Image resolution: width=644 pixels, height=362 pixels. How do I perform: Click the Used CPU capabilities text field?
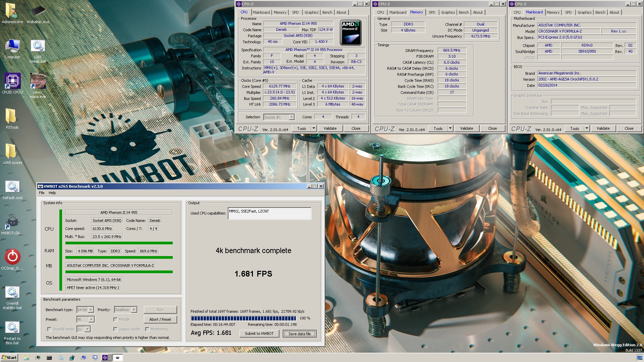point(270,214)
